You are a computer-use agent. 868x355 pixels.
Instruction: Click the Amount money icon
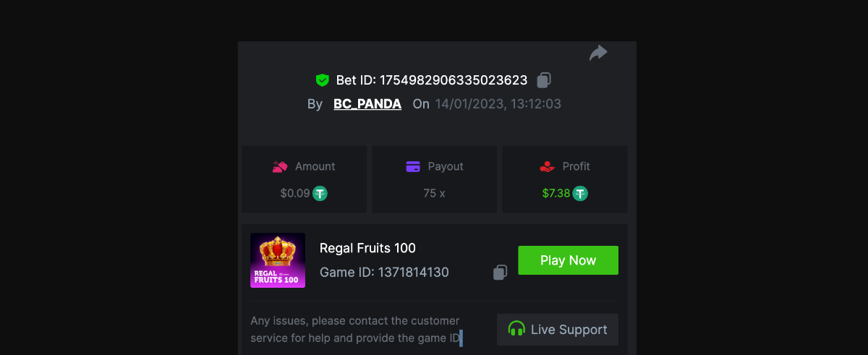point(280,166)
